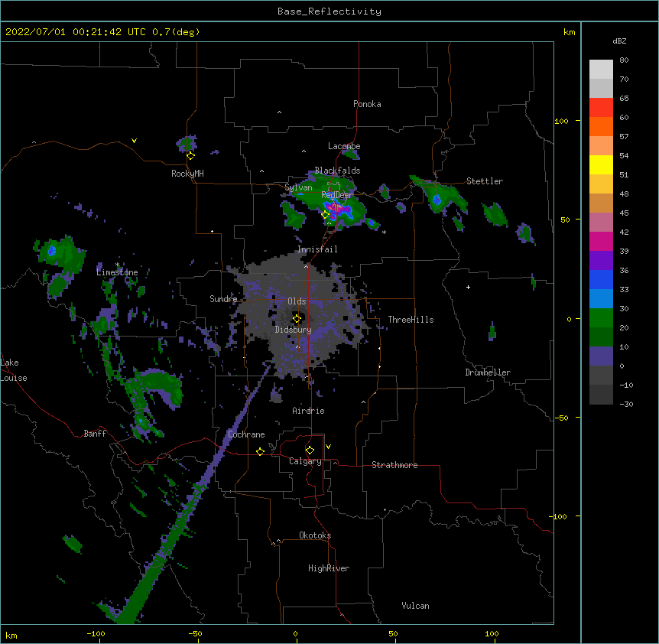The image size is (659, 644).
Task: Click the asterisk marker above Limestone label
Action: [118, 265]
